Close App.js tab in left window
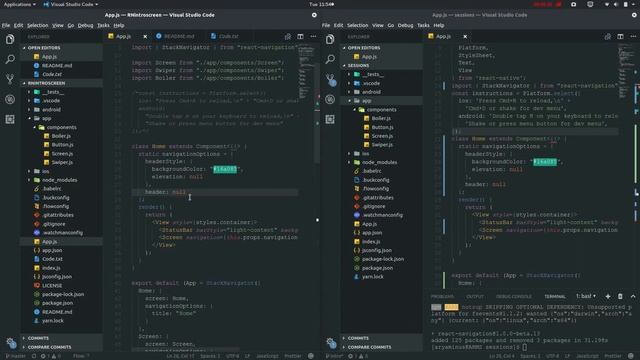Screen dimensions: 640x360 (145, 36)
